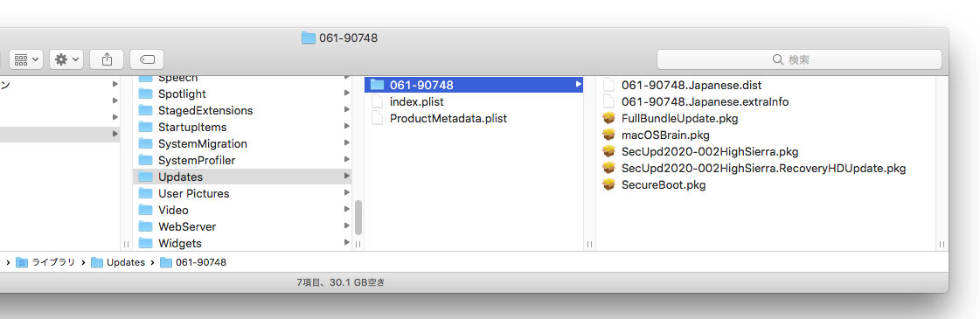980x319 pixels.
Task: Select SecUpd2020-002HighSierra.pkg package file
Action: (x=710, y=151)
